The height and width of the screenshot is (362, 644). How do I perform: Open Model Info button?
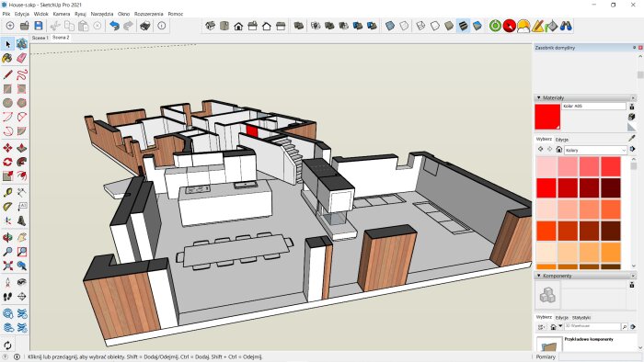coord(162,26)
